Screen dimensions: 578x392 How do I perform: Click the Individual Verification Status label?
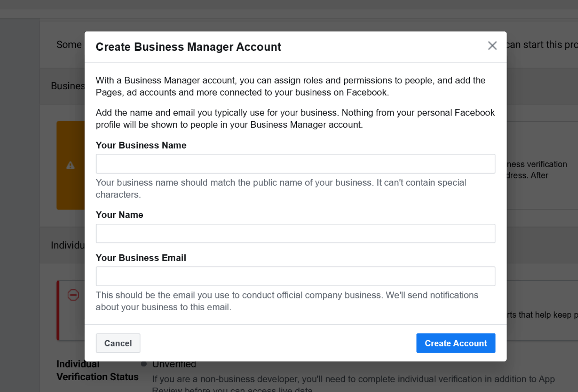click(x=98, y=370)
